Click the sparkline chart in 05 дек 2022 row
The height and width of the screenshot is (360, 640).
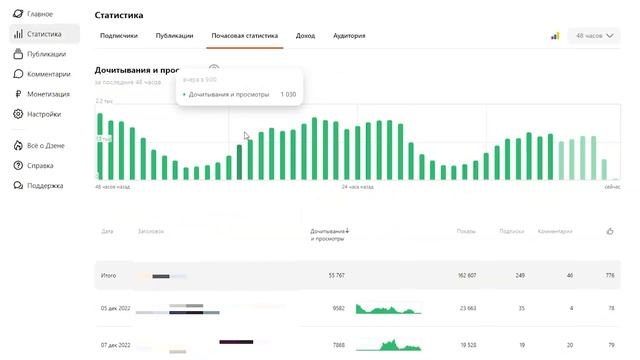tap(388, 309)
